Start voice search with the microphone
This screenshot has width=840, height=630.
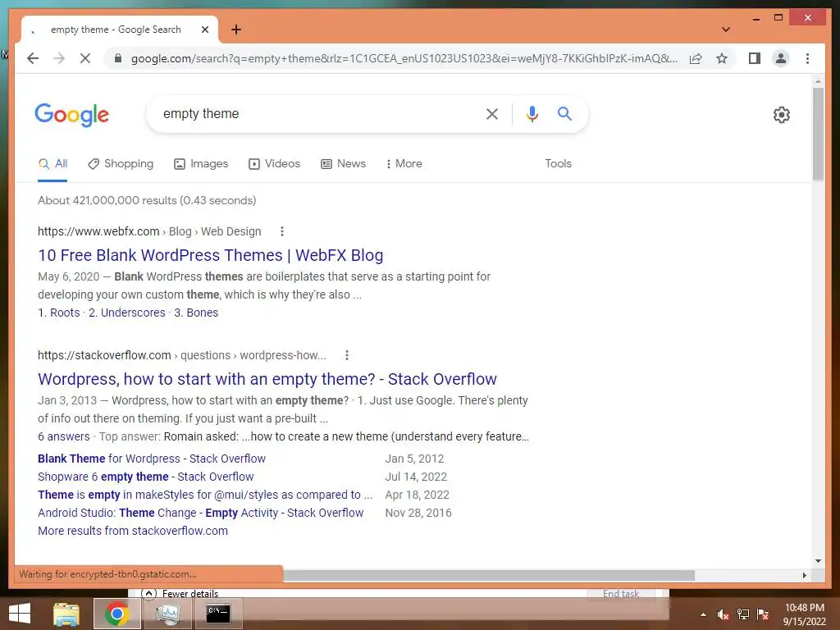(x=532, y=113)
